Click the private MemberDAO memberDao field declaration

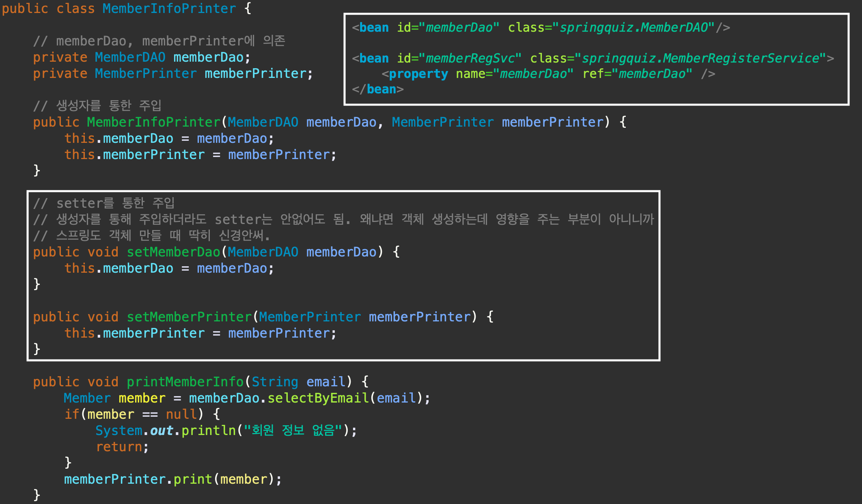[141, 57]
